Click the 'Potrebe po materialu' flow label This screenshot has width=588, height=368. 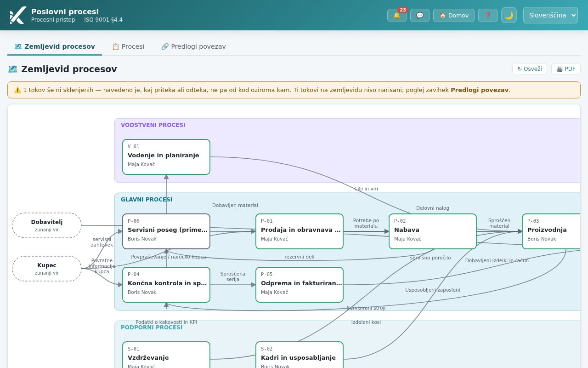point(366,223)
